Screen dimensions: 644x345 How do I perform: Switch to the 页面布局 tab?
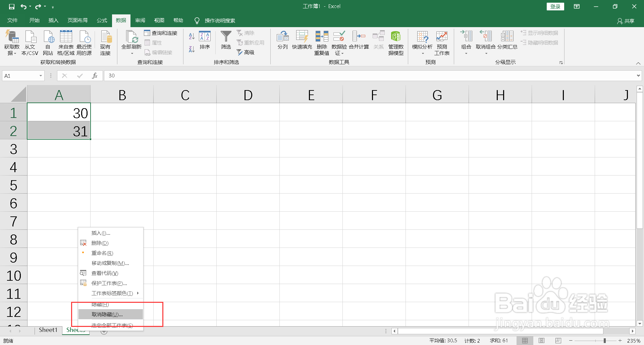(x=77, y=20)
